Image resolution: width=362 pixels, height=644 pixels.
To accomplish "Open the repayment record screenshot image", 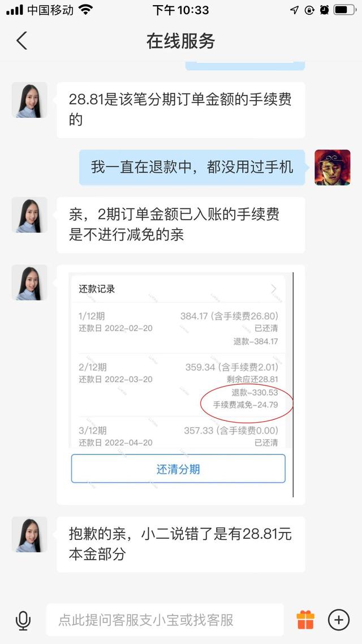I will click(181, 384).
